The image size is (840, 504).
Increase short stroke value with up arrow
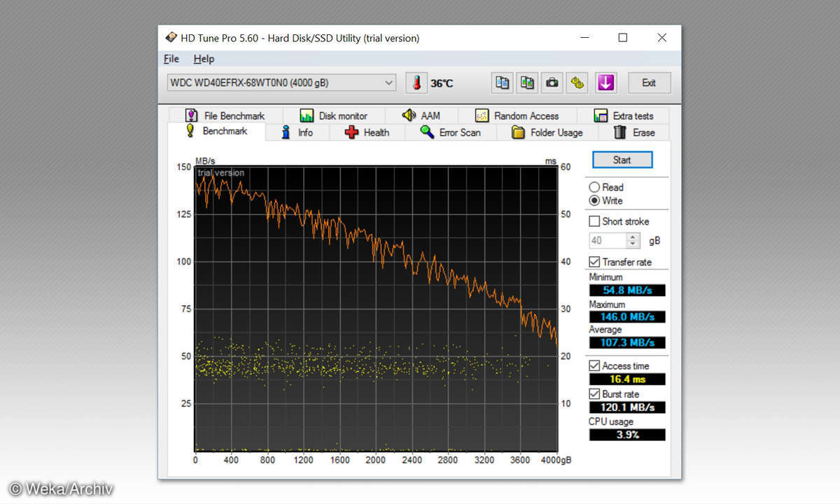point(633,237)
